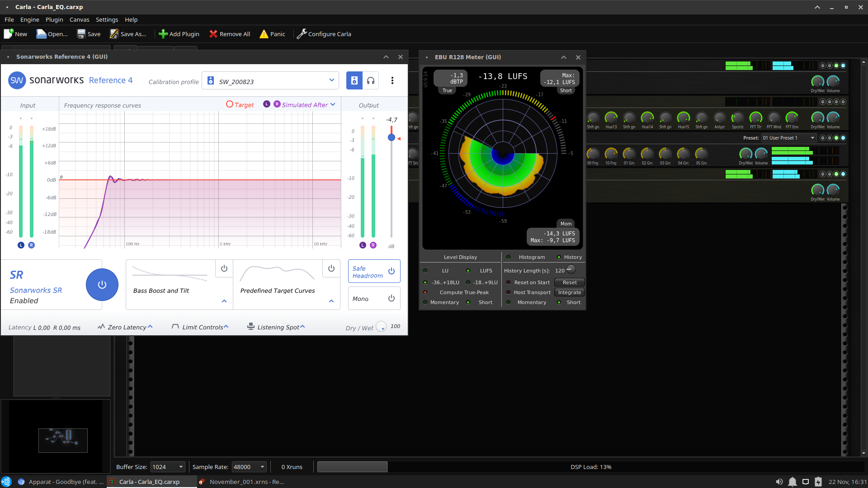This screenshot has width=868, height=488.
Task: Click the FFT Env knob in Carla rack
Action: tap(792, 117)
